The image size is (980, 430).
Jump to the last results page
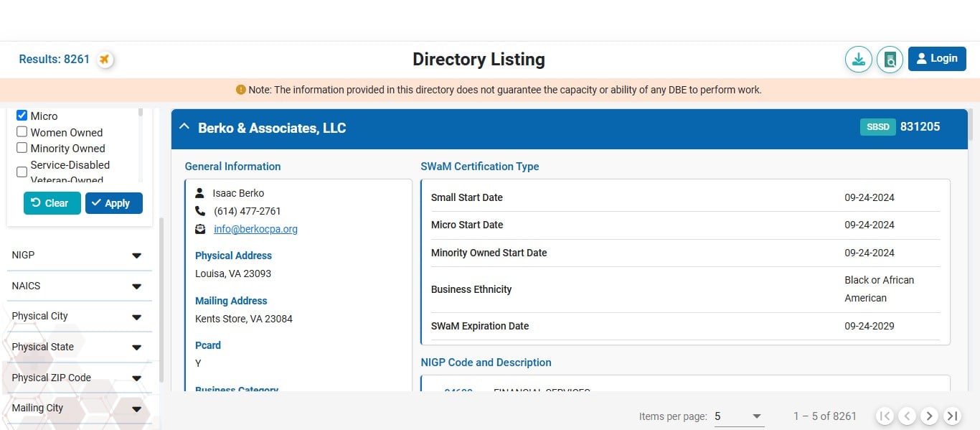click(x=952, y=416)
